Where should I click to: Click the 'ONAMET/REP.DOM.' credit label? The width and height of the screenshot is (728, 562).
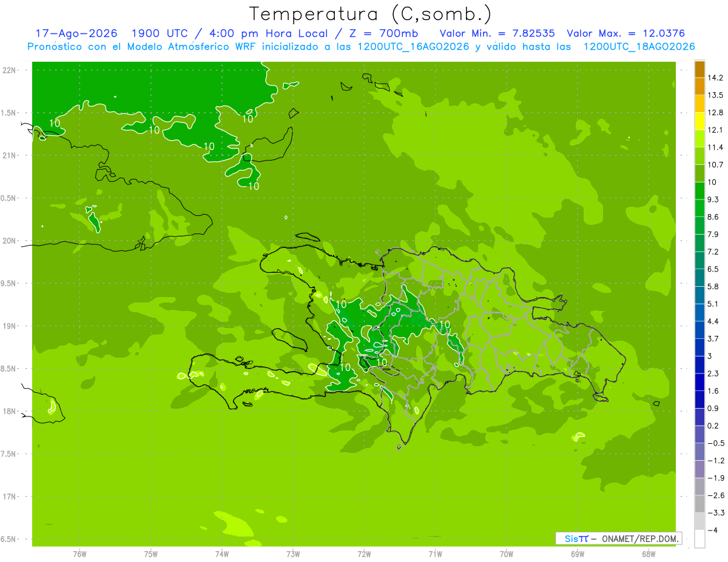click(641, 538)
